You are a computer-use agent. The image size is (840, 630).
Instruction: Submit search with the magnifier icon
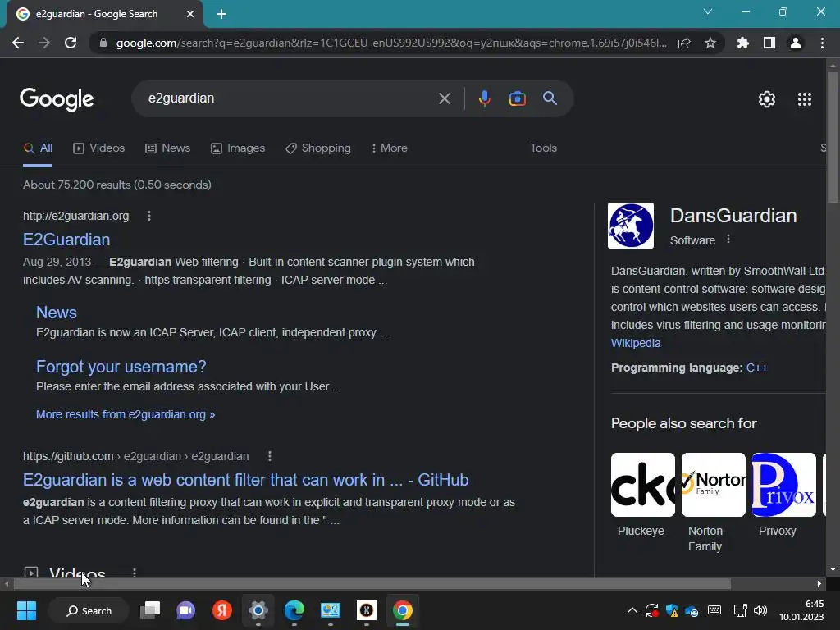(x=550, y=98)
